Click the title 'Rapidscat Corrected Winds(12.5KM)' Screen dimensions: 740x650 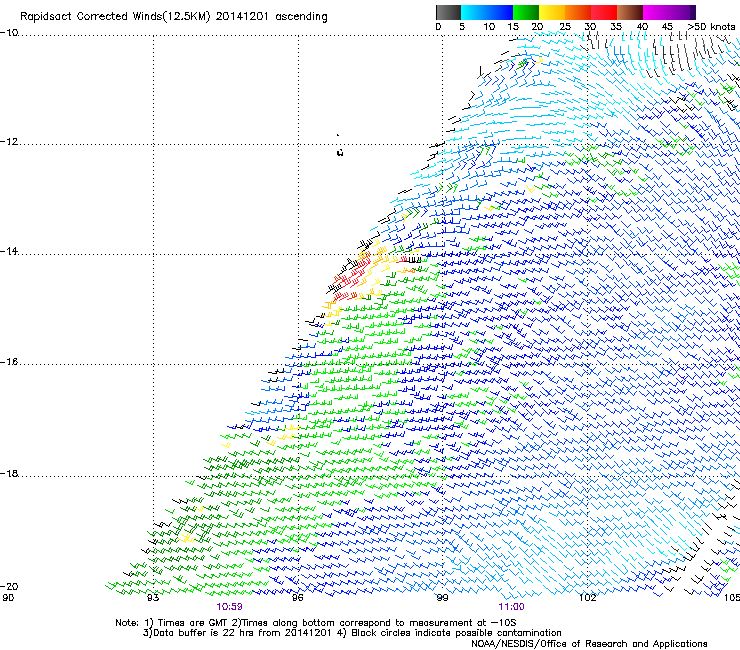coord(115,17)
